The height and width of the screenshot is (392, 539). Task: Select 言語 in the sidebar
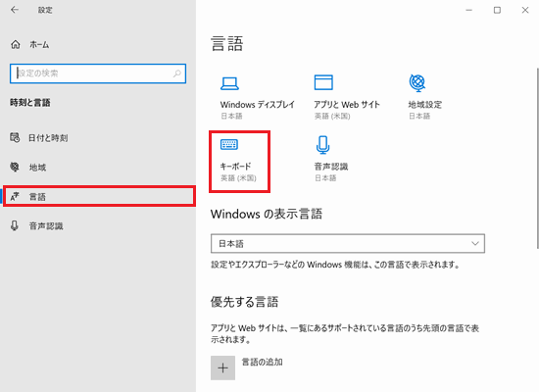(99, 196)
